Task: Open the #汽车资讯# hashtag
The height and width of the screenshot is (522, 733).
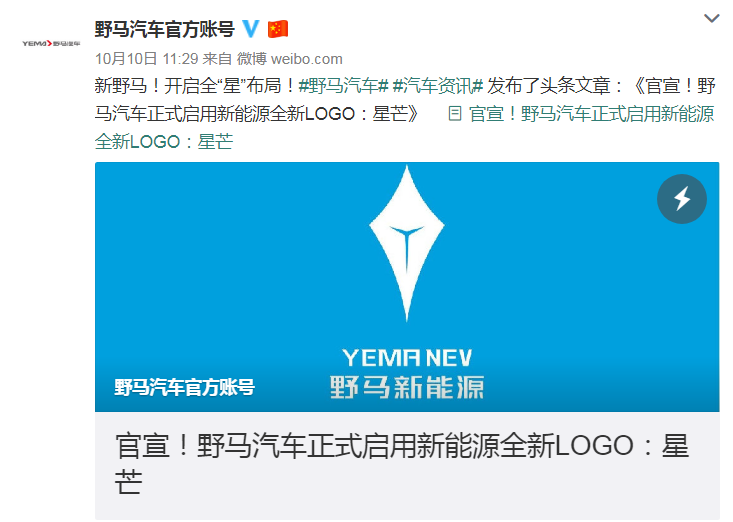Action: (x=438, y=86)
